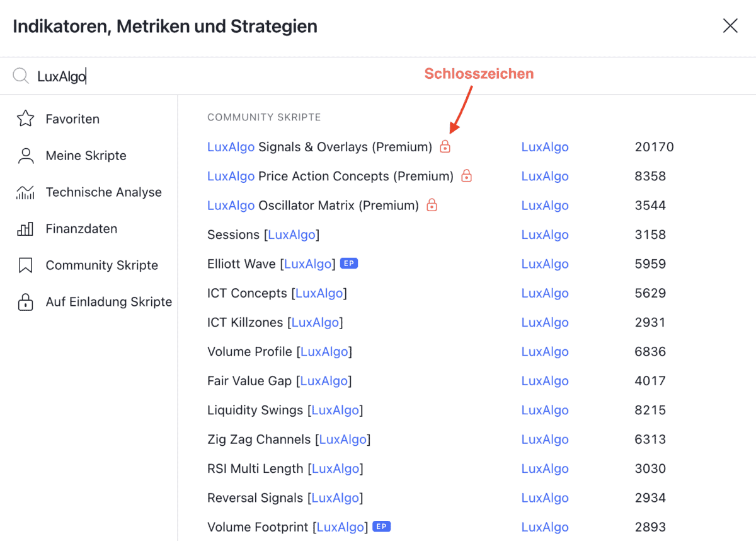Click the lock icon beside Oscillator Matrix
This screenshot has width=756, height=541.
(432, 206)
